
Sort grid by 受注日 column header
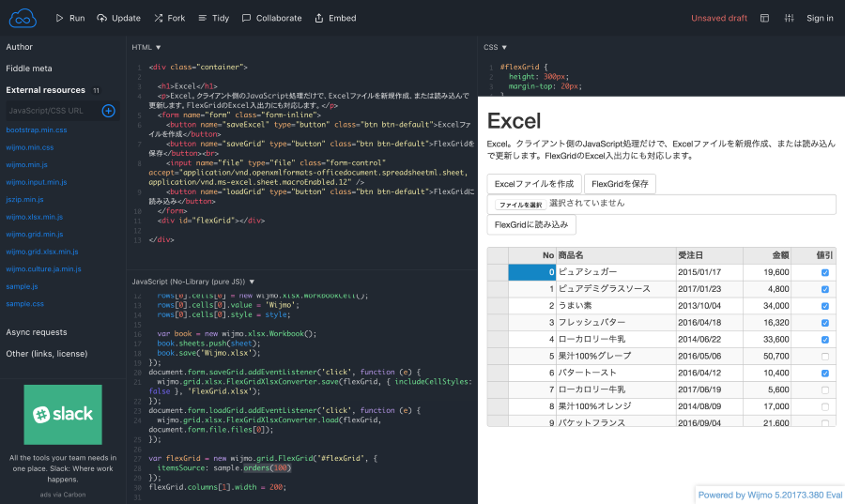pos(709,255)
